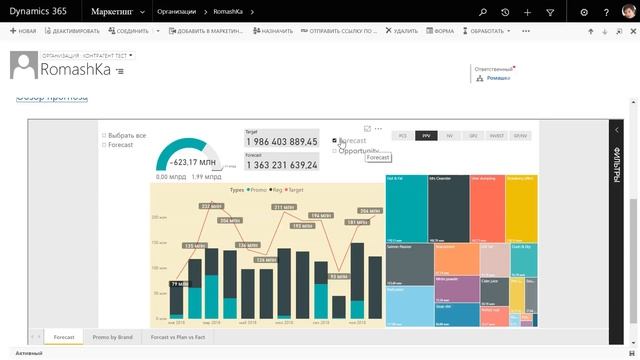Open the Ромашка owner link
This screenshot has height=360, width=640.
tap(498, 78)
